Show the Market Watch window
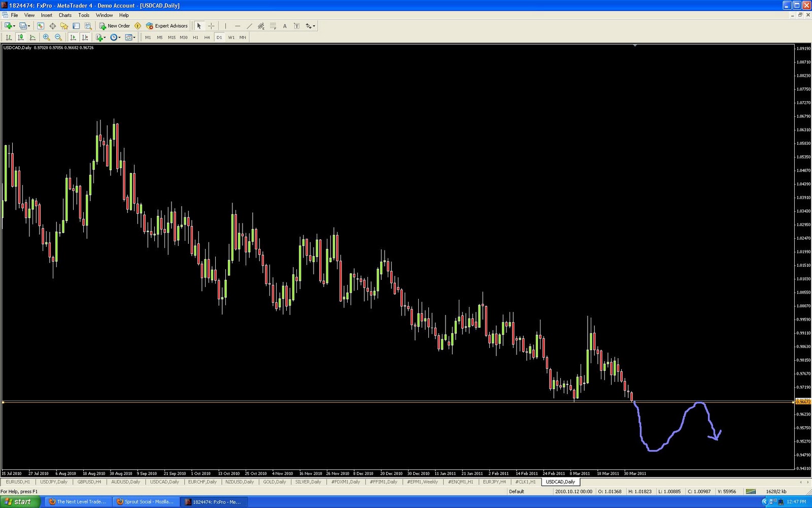812x508 pixels. 41,26
